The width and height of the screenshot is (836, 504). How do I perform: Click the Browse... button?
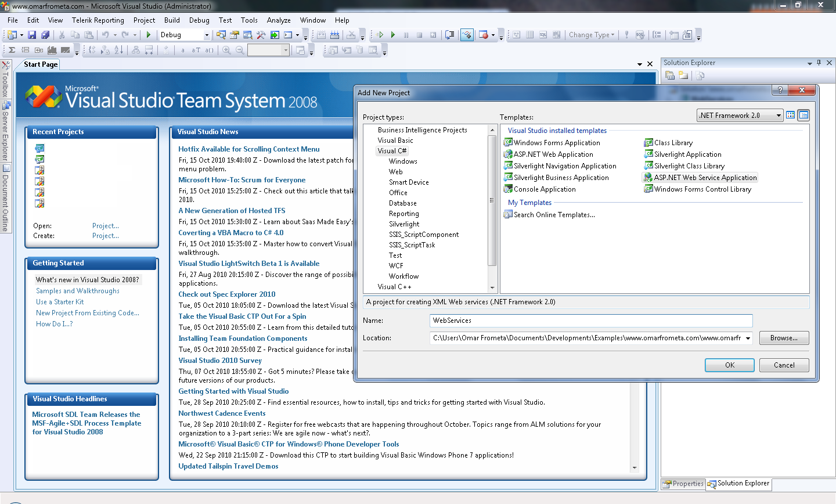point(784,338)
